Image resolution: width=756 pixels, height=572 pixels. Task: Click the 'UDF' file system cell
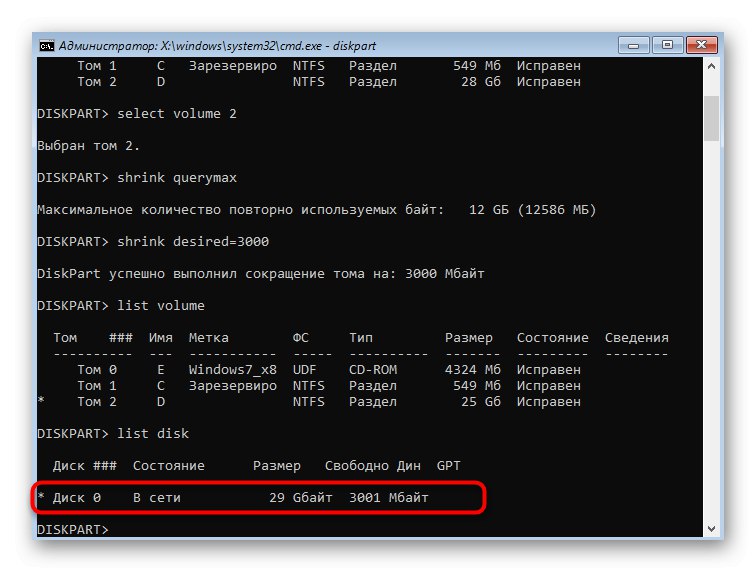(304, 370)
